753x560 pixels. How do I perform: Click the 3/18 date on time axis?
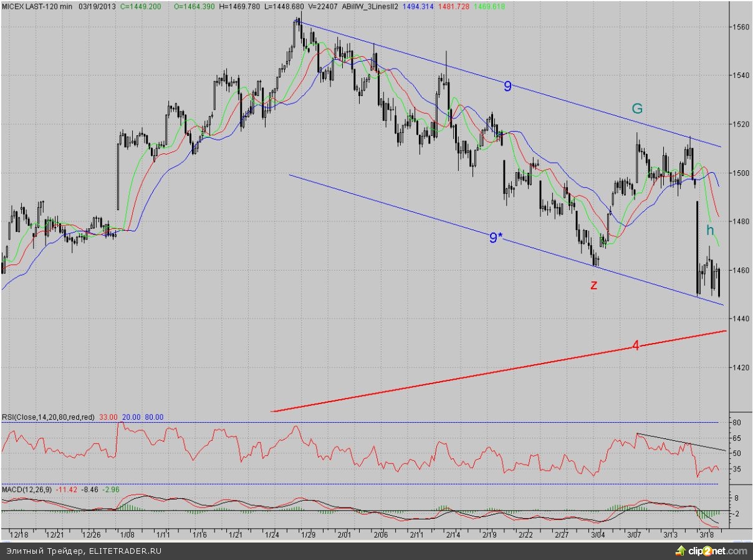706,535
